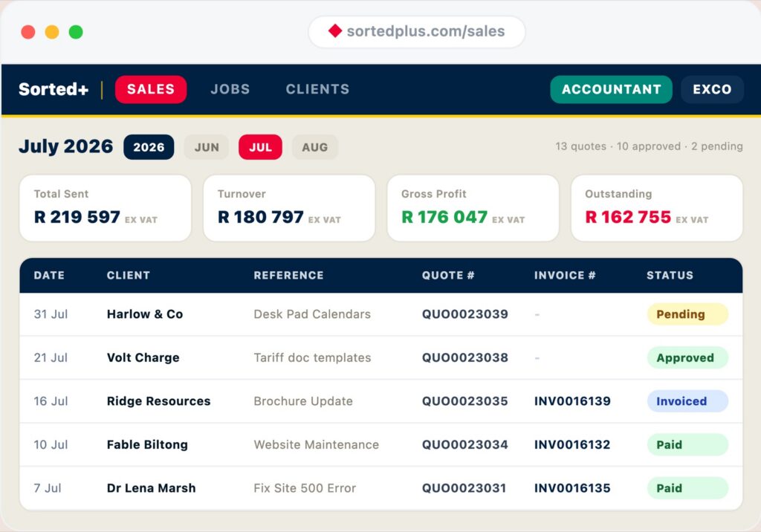Click the 10 Jul date cell
Screen dimensions: 761x532
tap(51, 444)
